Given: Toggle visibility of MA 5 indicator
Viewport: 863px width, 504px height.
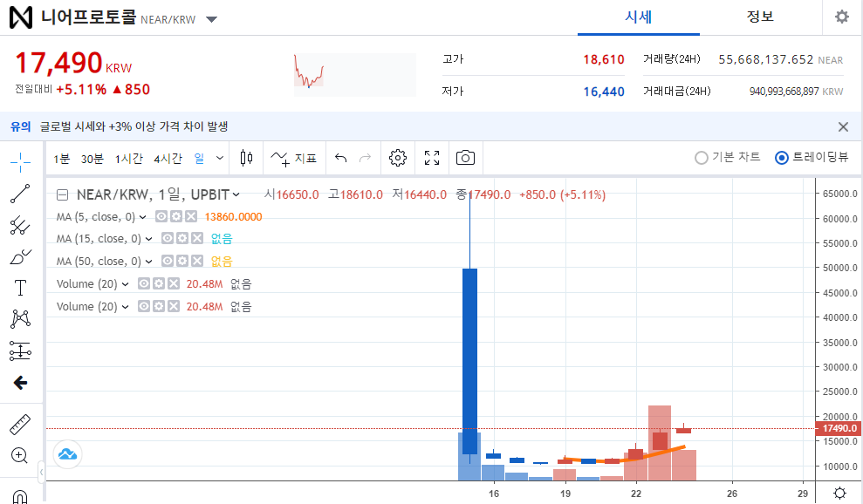Looking at the screenshot, I should click(x=161, y=217).
